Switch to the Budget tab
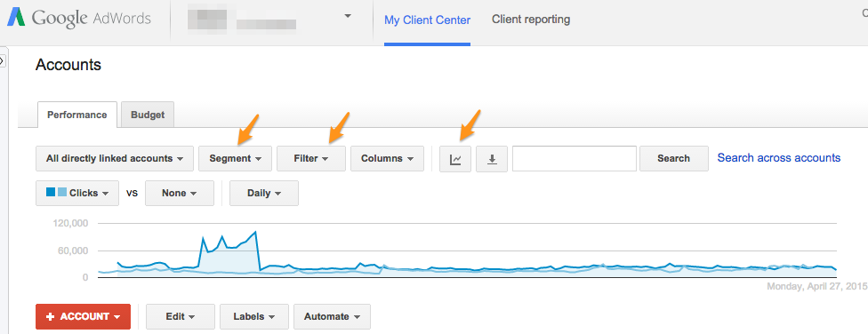868x334 pixels. (148, 115)
